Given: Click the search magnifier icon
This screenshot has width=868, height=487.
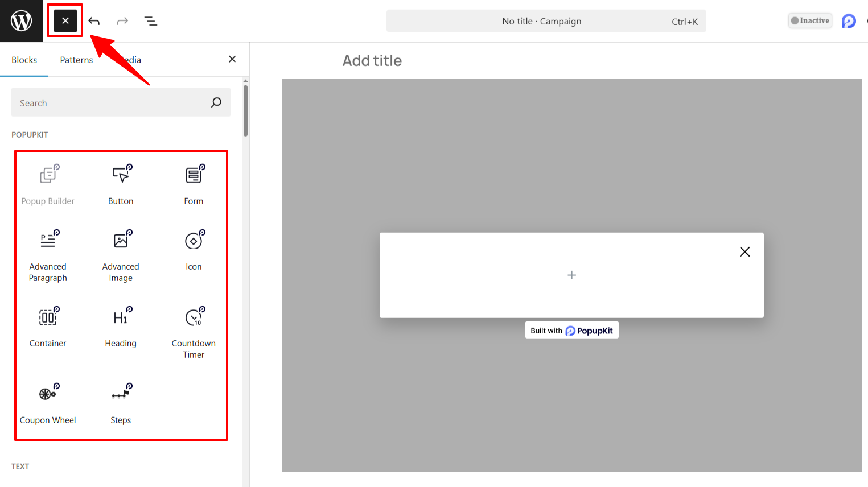Looking at the screenshot, I should tap(216, 102).
